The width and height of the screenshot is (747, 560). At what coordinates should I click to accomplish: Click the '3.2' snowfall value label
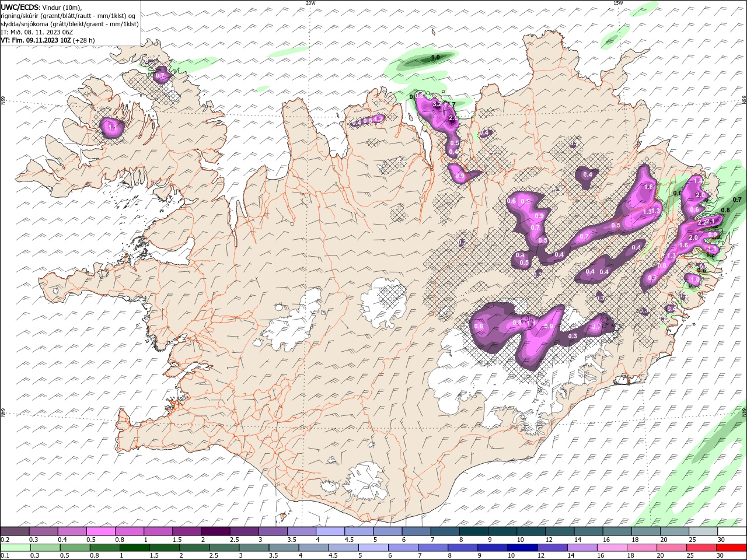point(437,104)
